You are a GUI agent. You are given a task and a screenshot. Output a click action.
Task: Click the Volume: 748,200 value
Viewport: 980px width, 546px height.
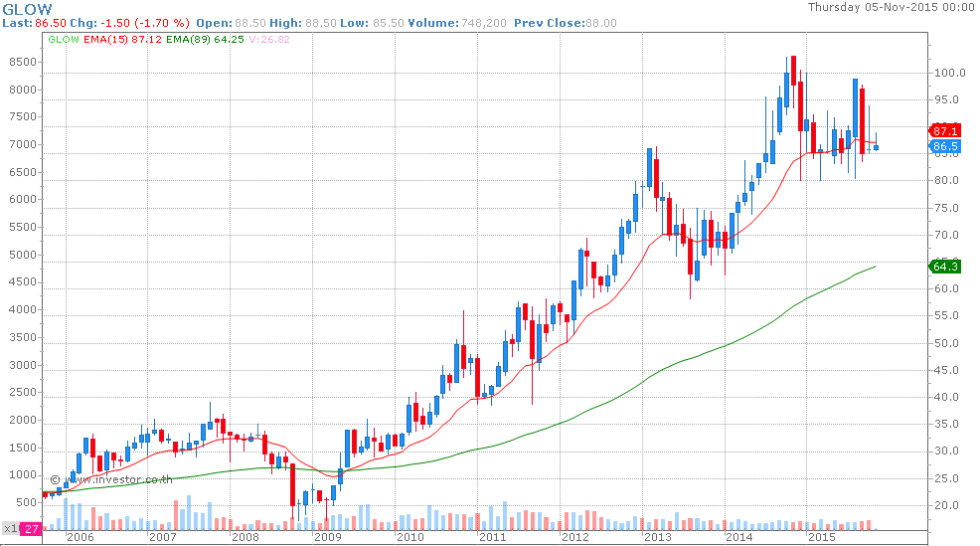coord(457,23)
